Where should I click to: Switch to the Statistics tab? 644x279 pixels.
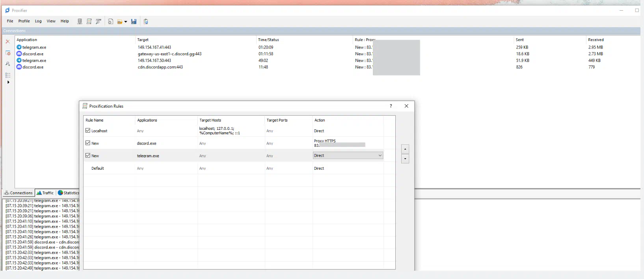(68, 193)
